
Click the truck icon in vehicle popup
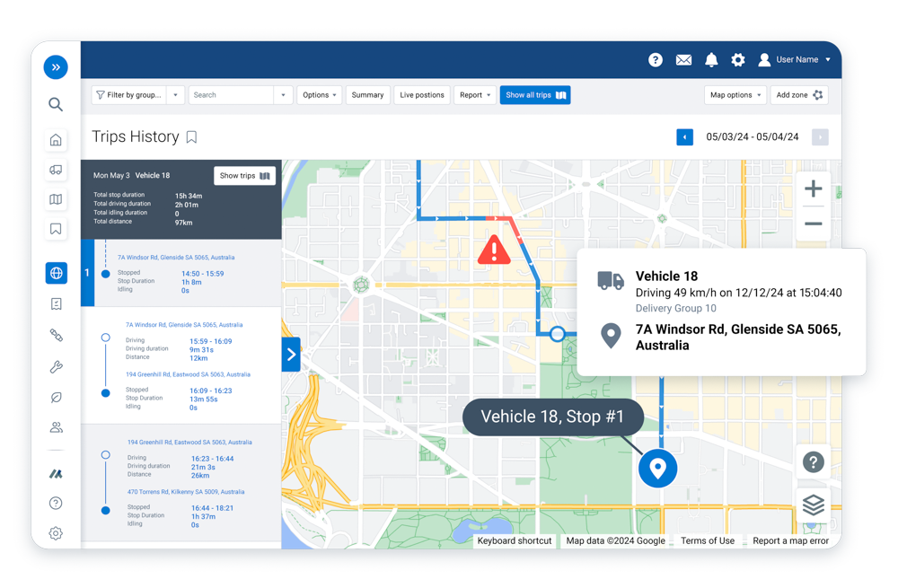611,281
